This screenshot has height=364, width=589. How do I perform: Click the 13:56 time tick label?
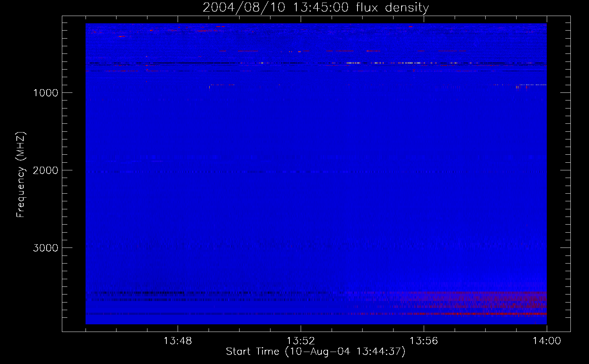[424, 341]
